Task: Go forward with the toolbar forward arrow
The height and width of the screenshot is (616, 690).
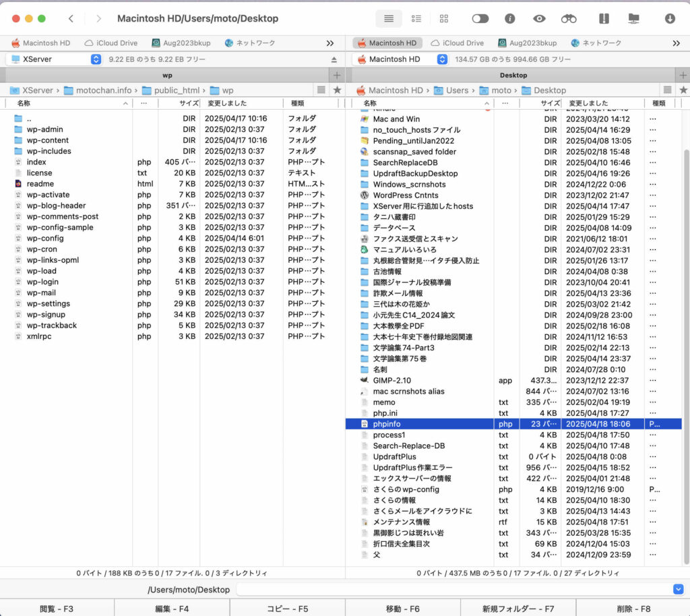Action: [x=98, y=18]
